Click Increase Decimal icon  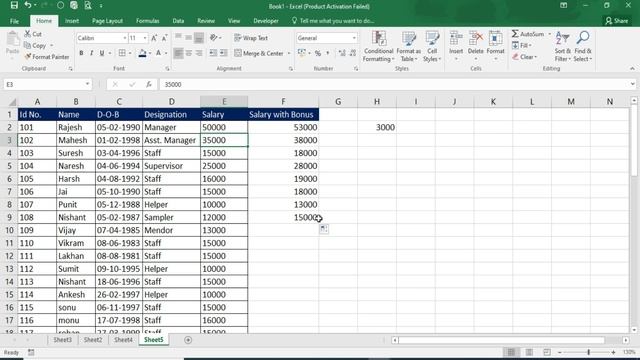pyautogui.click(x=342, y=53)
